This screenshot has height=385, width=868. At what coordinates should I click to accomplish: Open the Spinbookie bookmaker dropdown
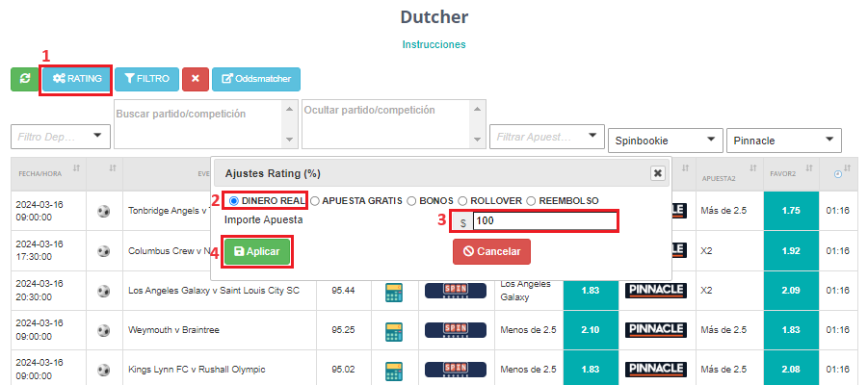pos(666,141)
